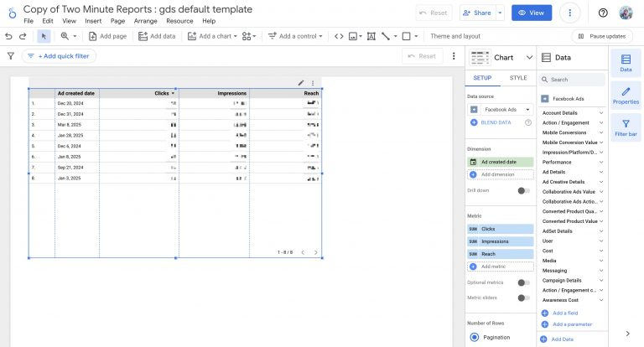Click the redo arrow icon

pos(22,36)
